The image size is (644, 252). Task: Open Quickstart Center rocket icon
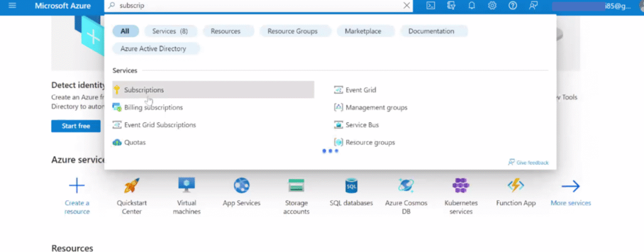tap(132, 186)
